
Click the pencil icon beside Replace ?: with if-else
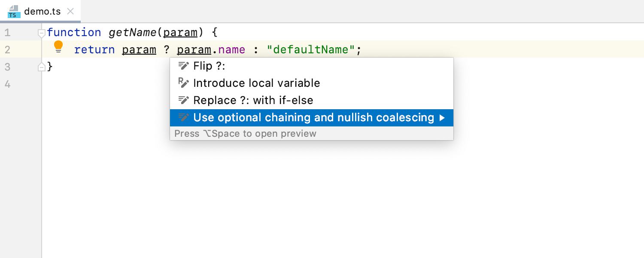click(183, 100)
